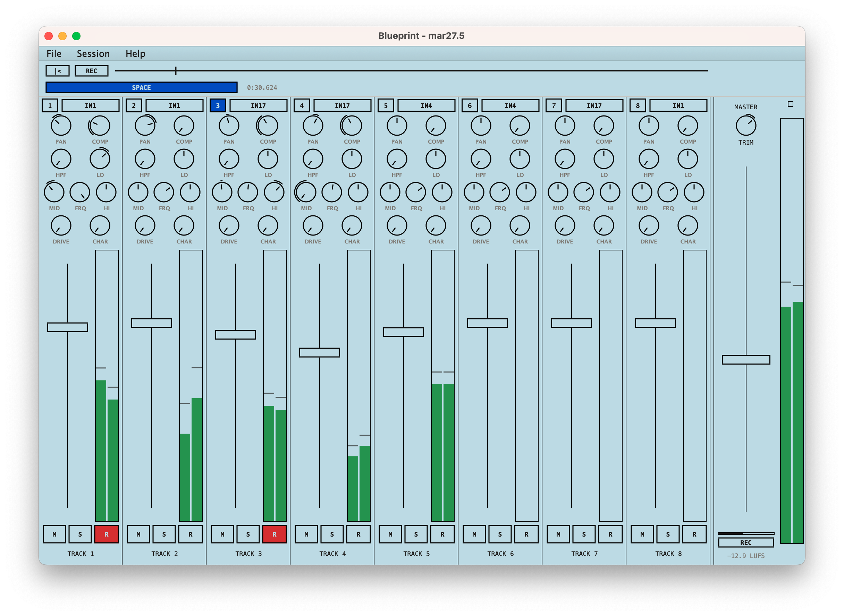Mute Track 2

(x=138, y=534)
